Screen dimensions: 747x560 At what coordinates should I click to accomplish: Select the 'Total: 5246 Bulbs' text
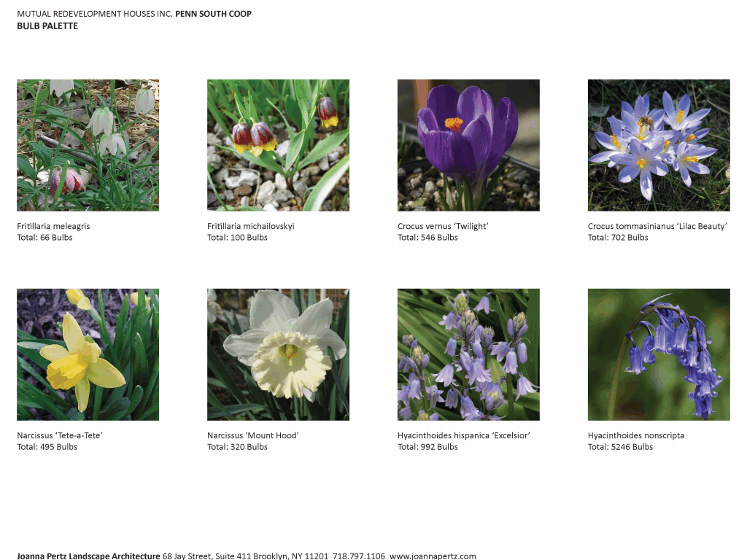coord(620,447)
